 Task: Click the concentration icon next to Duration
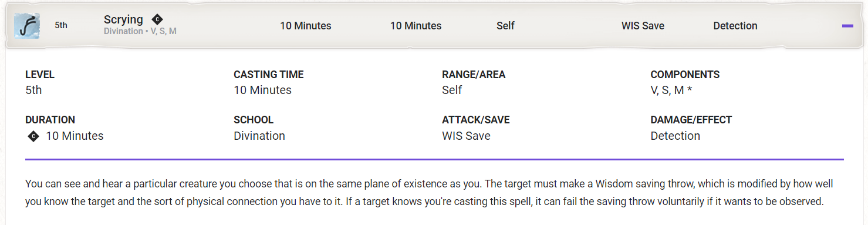coord(33,136)
